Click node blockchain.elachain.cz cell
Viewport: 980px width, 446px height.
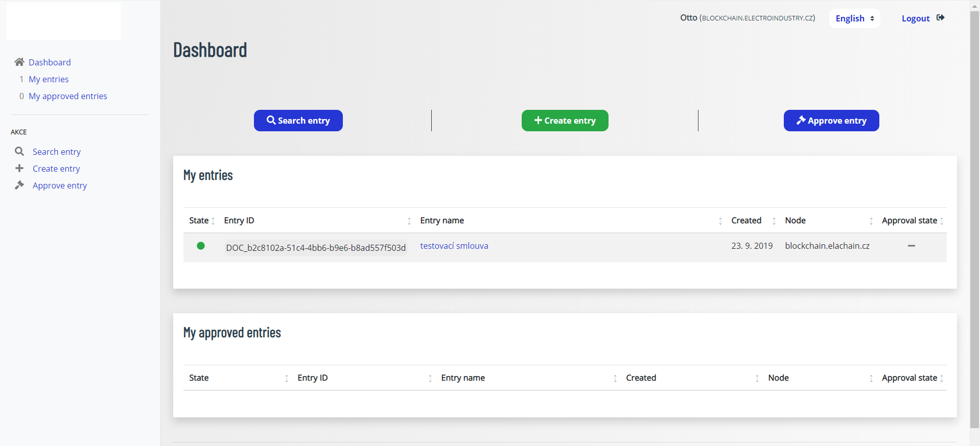827,246
